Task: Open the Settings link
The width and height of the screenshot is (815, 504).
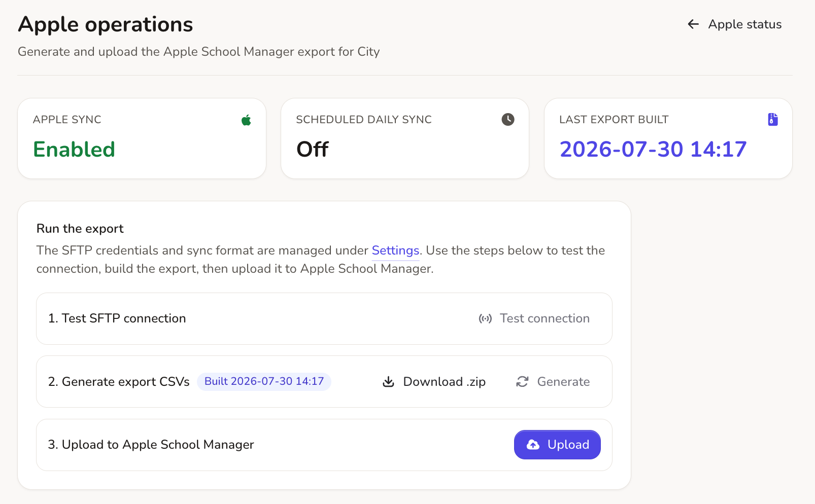Action: 395,250
